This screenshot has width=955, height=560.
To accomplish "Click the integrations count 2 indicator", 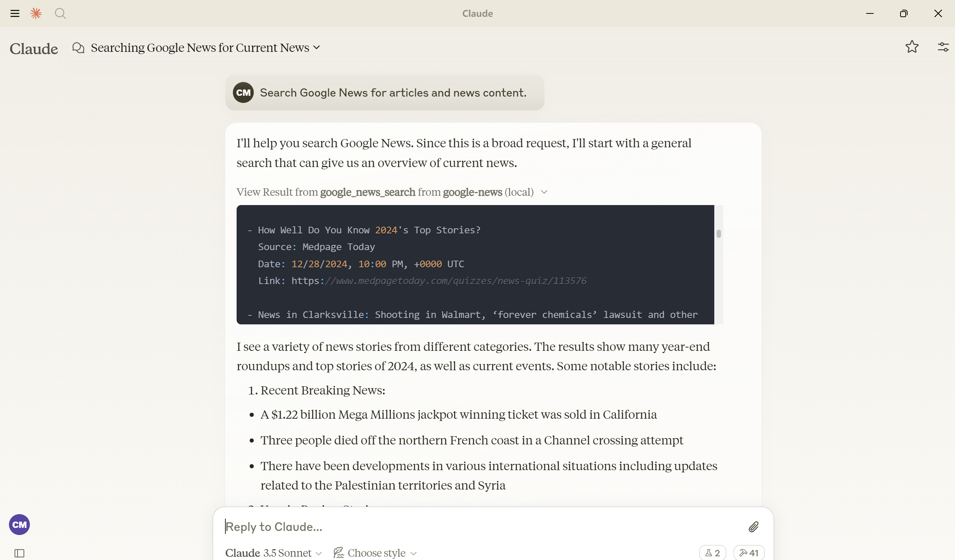I will pos(712,553).
